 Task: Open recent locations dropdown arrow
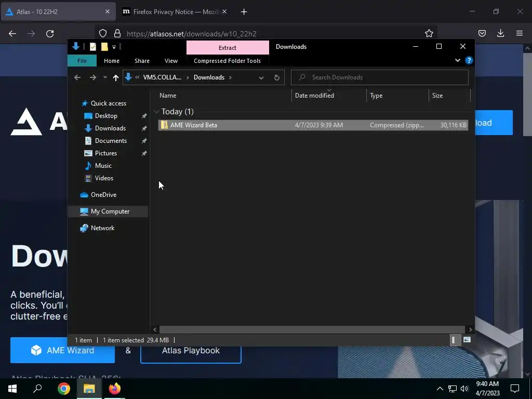[x=105, y=77]
